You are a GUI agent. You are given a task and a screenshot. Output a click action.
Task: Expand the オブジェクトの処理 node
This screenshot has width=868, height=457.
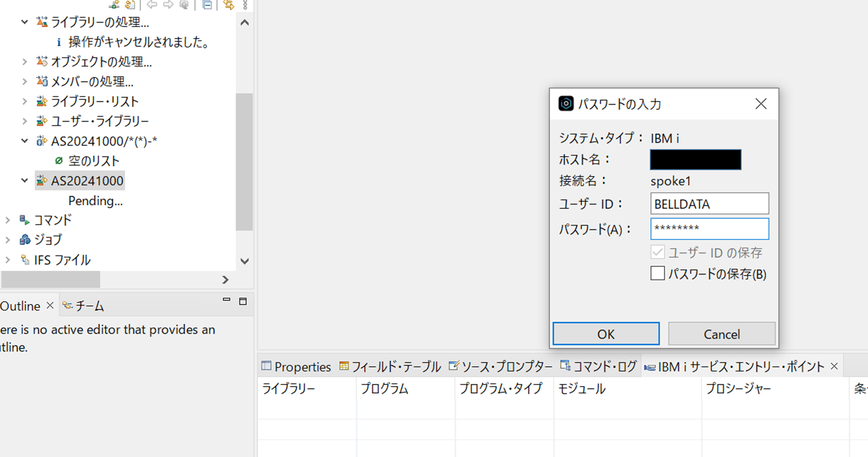(25, 61)
